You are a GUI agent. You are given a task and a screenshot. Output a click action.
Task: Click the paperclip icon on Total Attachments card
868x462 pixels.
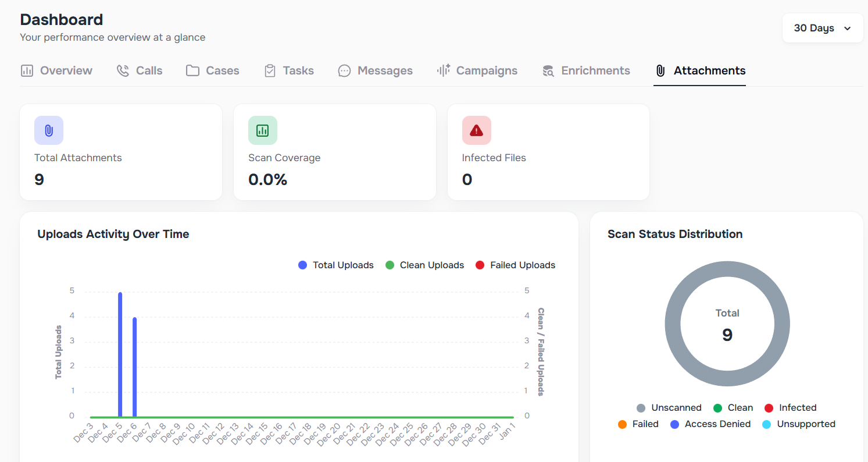[x=48, y=130]
